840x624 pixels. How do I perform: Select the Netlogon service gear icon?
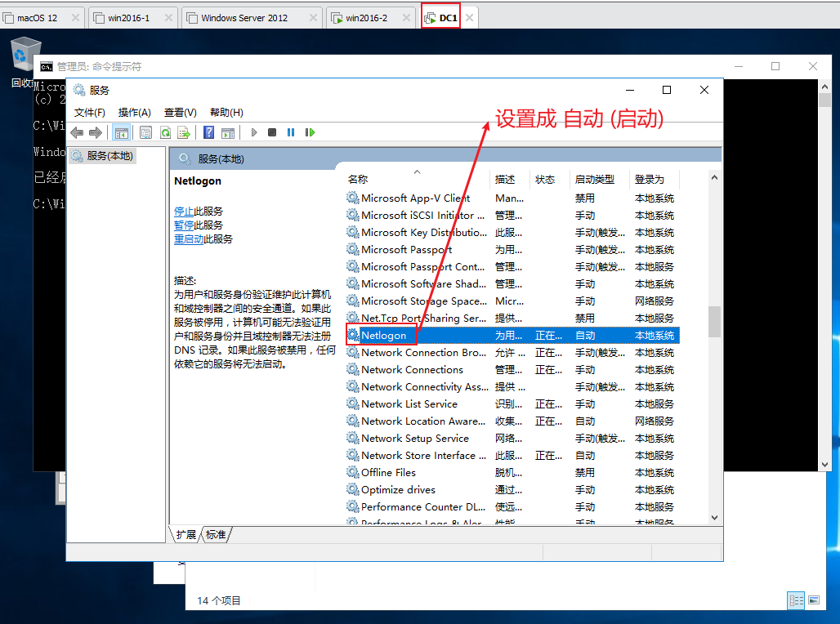pos(352,335)
